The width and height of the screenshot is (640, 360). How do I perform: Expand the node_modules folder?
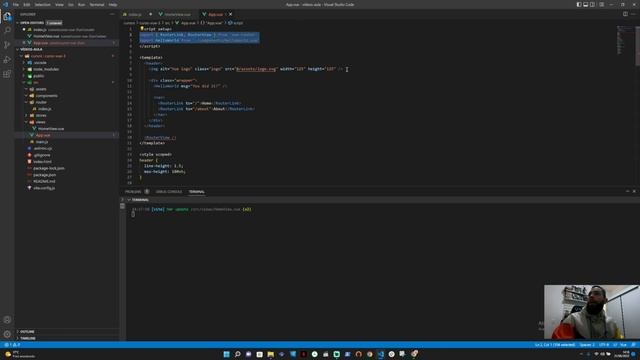tap(46, 69)
